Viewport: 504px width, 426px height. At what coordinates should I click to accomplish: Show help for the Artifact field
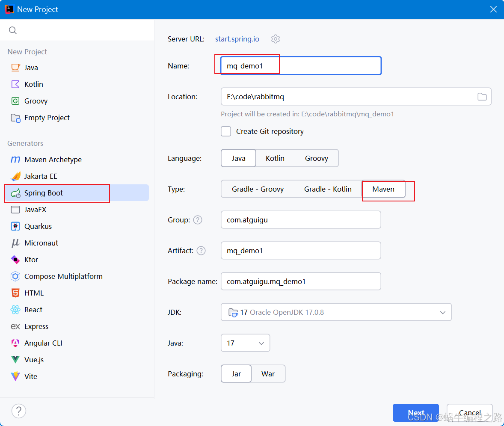pos(201,251)
